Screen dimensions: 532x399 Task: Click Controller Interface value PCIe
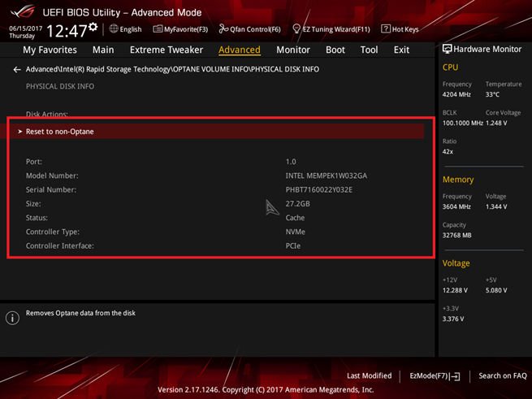tap(293, 245)
